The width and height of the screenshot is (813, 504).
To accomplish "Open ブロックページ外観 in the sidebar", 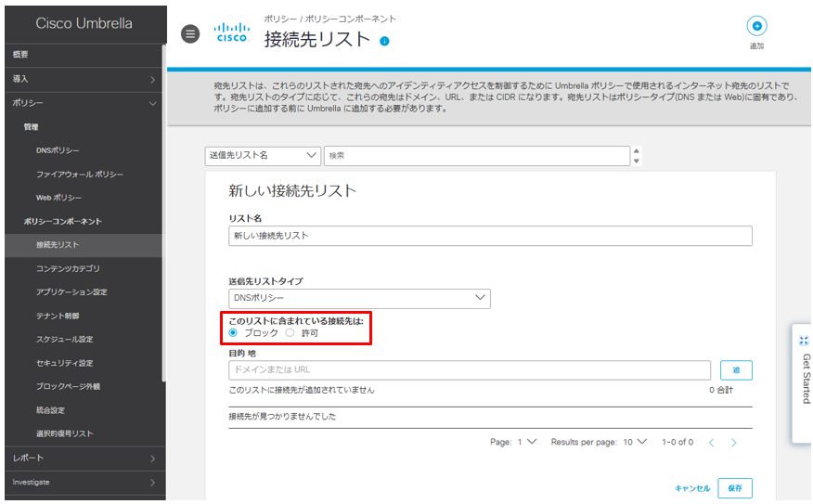I will [68, 386].
